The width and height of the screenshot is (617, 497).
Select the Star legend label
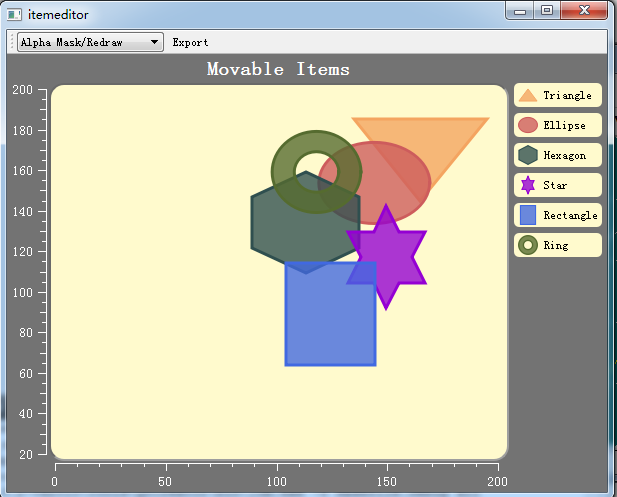point(555,185)
